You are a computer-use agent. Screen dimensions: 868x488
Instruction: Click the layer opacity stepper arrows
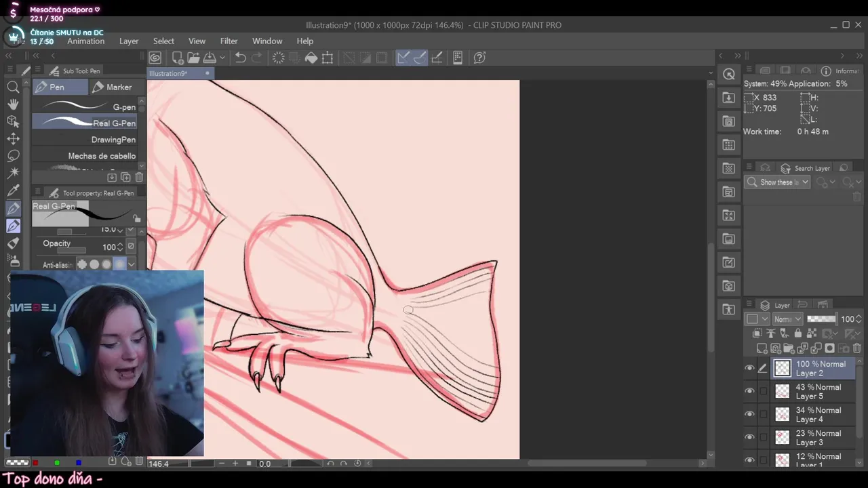(859, 319)
